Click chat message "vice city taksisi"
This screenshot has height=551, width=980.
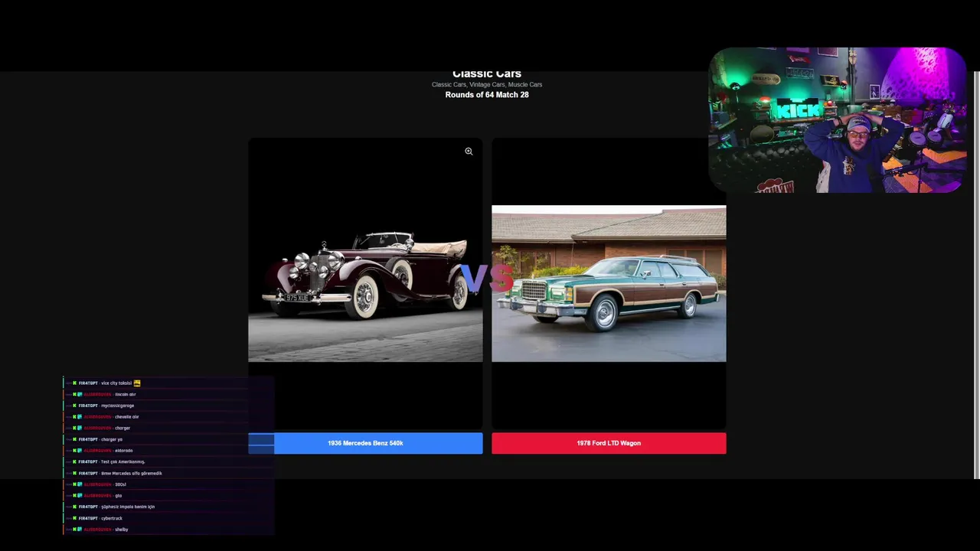pyautogui.click(x=116, y=383)
